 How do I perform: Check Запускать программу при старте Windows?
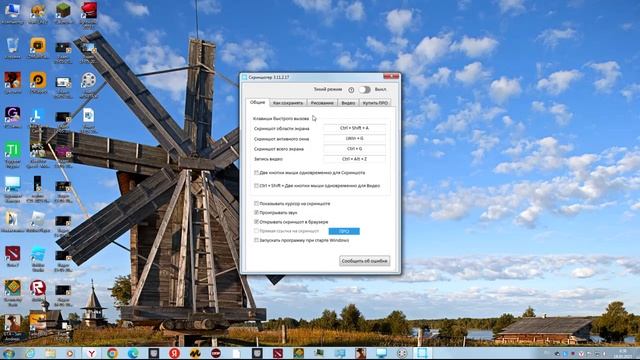(256, 240)
